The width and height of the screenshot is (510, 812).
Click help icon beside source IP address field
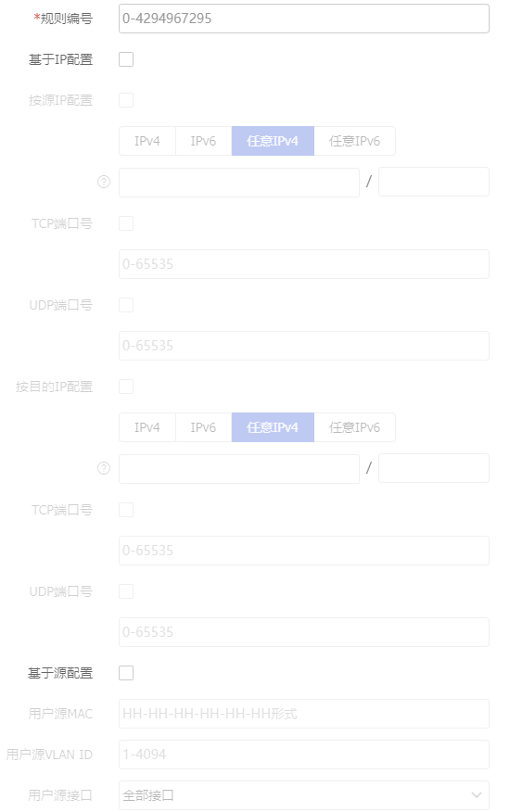coord(104,182)
